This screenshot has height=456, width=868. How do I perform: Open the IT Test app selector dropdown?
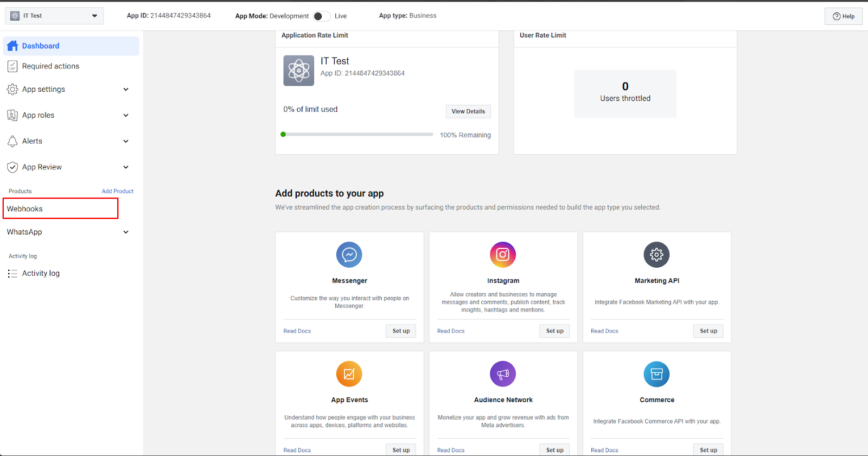54,16
